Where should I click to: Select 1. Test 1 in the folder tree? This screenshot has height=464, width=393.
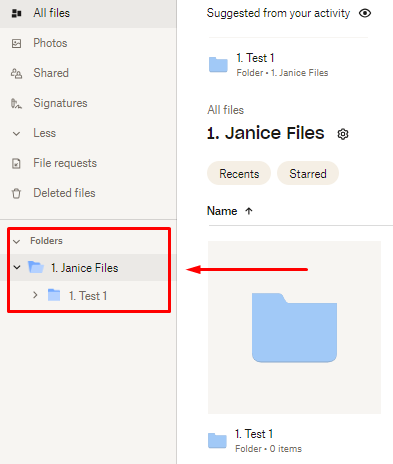[x=88, y=296]
